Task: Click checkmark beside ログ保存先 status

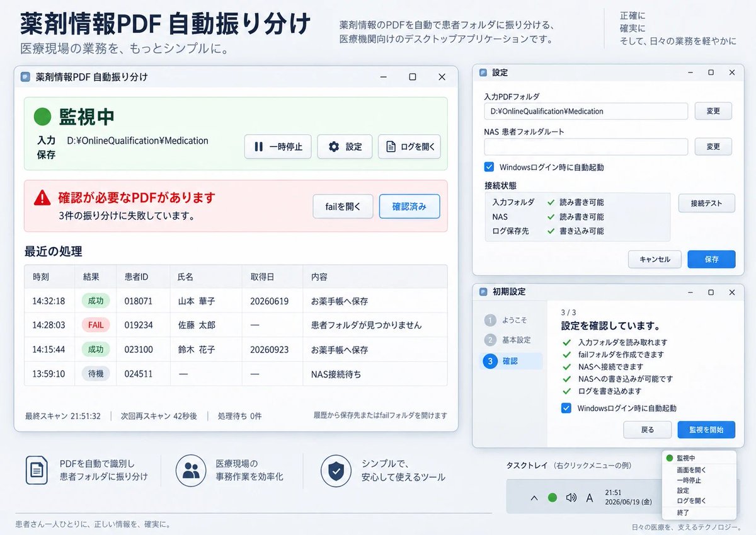Action: (x=551, y=231)
